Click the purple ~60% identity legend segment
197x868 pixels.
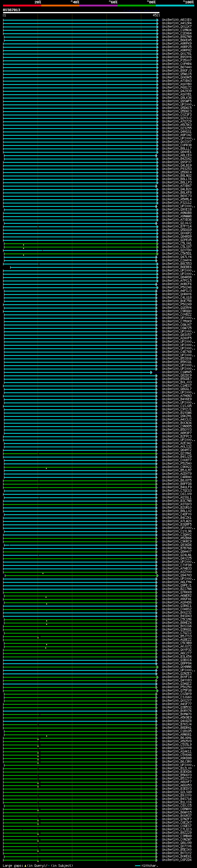[99, 6]
